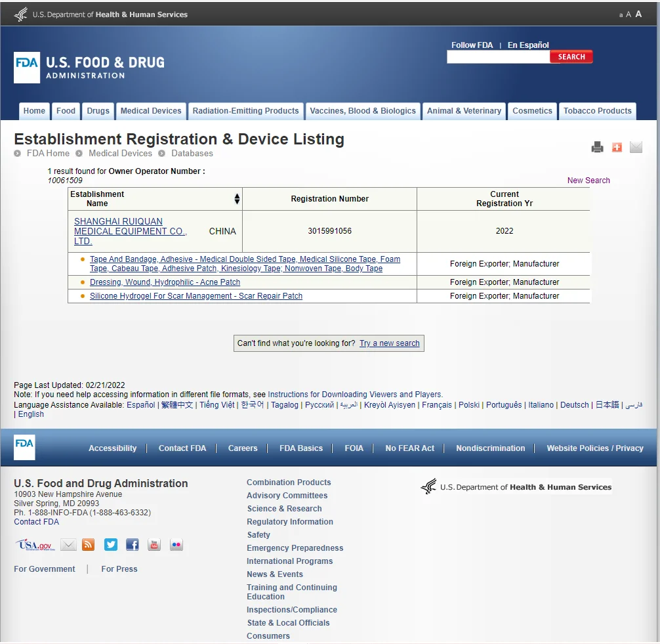Viewport: 660px width, 644px height.
Task: Switch to En Español
Action: point(528,45)
